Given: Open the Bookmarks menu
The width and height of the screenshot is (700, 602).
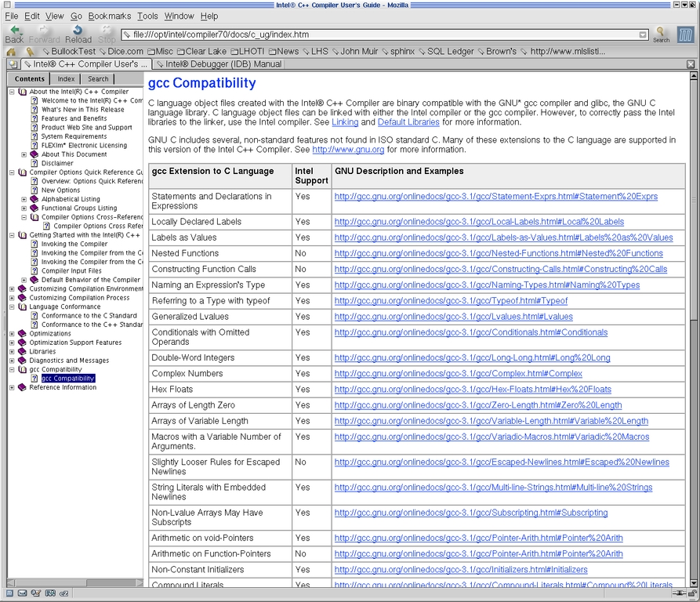Looking at the screenshot, I should coord(110,16).
